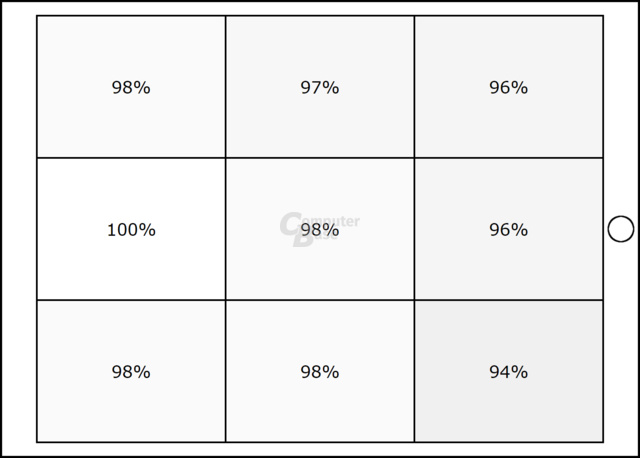Pick the 96% cell beside home button
The height and width of the screenshot is (458, 640).
[509, 229]
